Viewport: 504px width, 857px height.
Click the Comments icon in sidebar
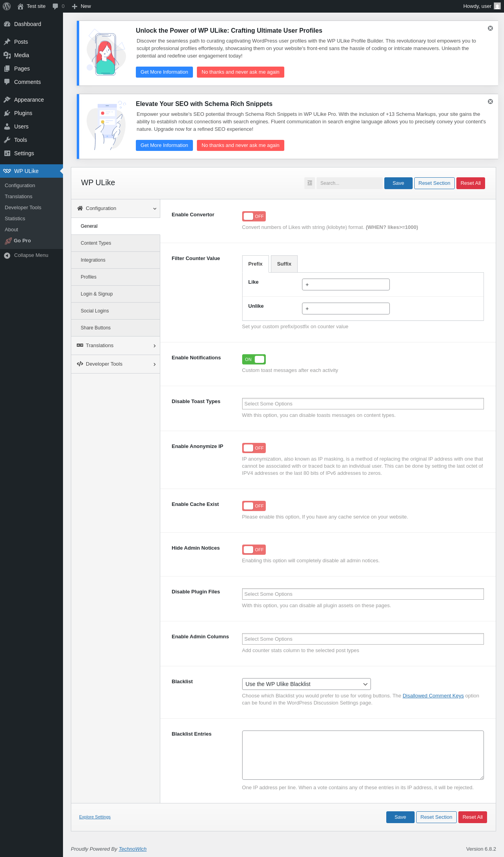click(x=7, y=82)
